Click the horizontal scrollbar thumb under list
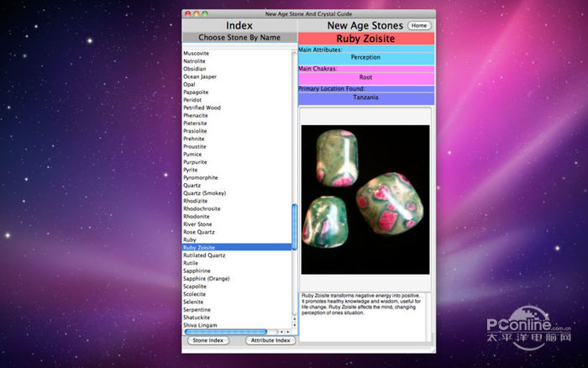The image size is (588, 368). click(x=226, y=332)
